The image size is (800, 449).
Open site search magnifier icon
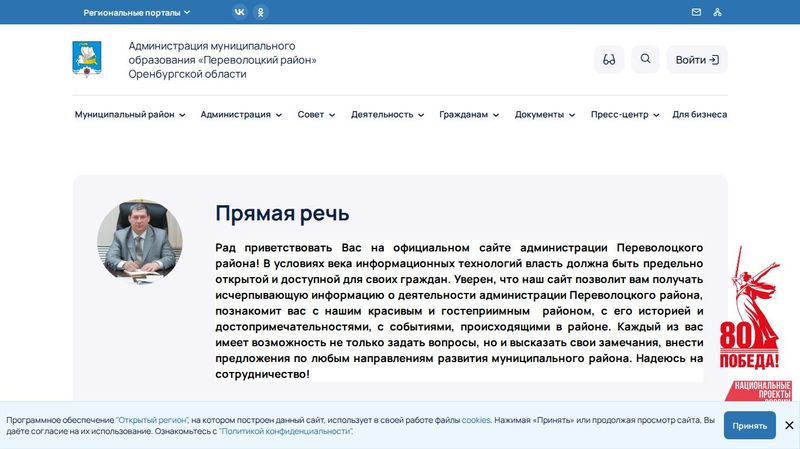click(645, 59)
